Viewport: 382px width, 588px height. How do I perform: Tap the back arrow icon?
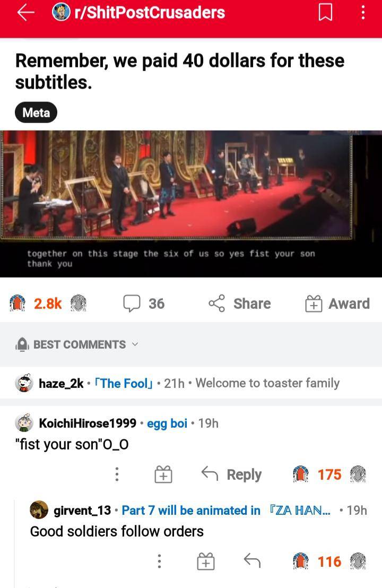tap(25, 13)
